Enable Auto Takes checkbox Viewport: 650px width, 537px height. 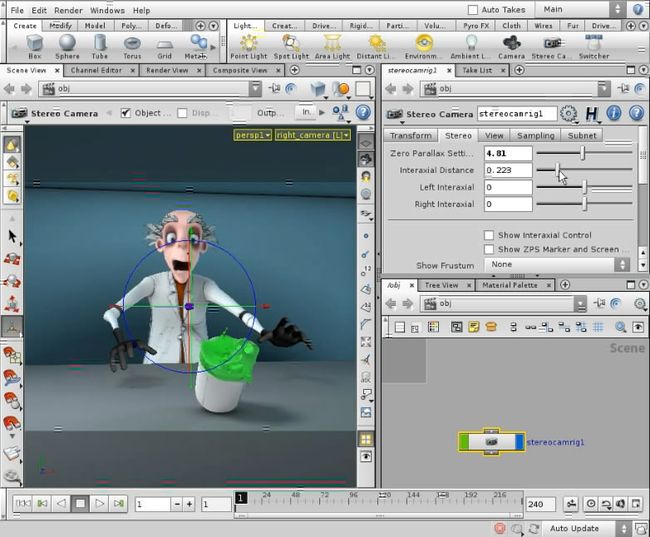tap(473, 10)
